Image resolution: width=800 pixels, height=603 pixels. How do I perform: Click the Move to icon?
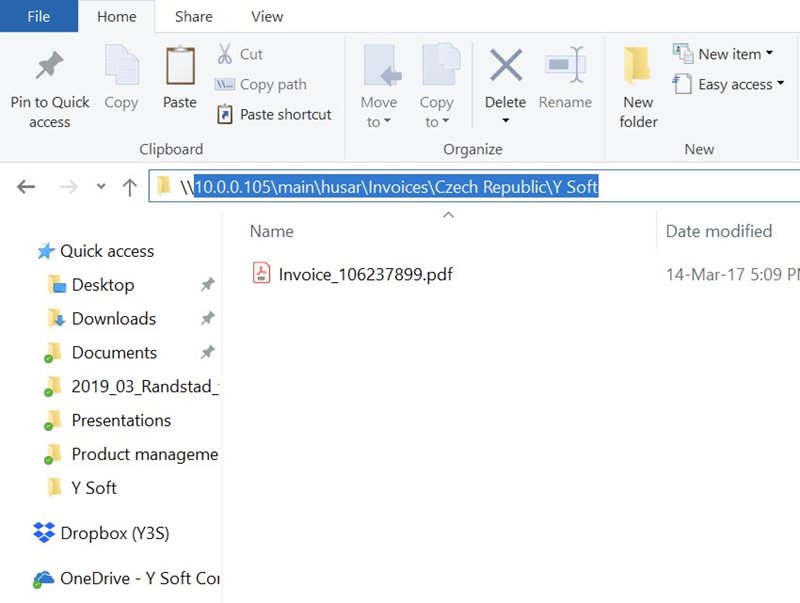tap(382, 65)
